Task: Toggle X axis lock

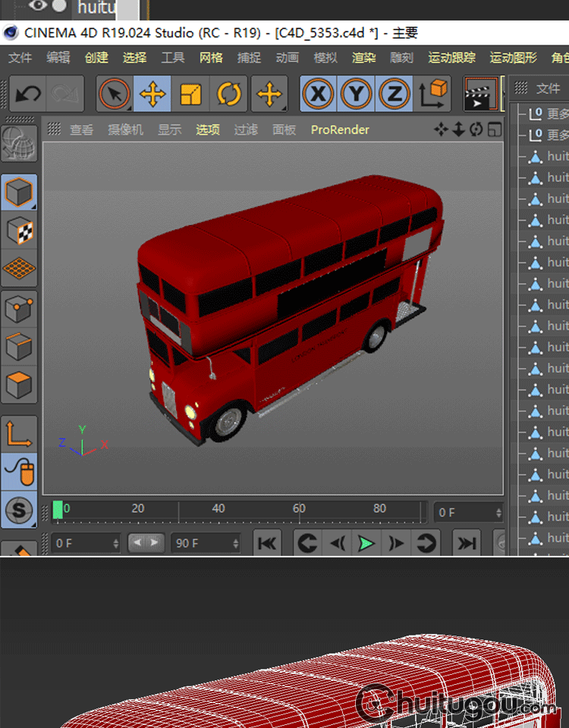Action: [x=319, y=94]
